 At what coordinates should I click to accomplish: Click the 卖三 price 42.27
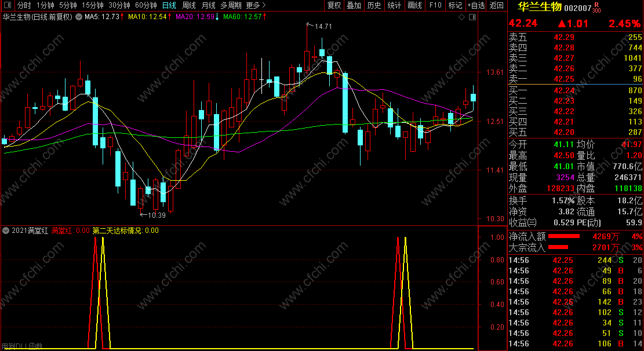click(x=564, y=58)
